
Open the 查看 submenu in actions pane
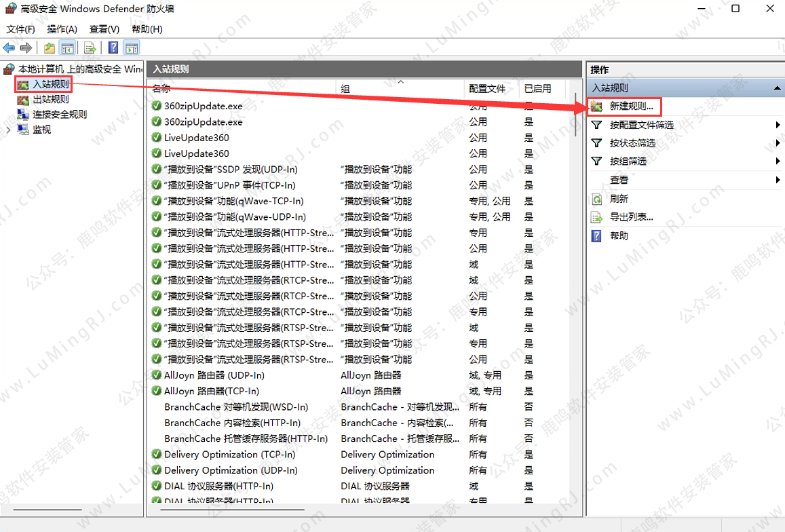pyautogui.click(x=619, y=180)
